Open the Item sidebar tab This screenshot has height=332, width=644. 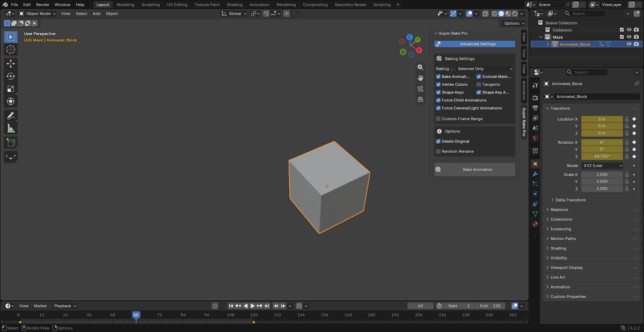[524, 38]
